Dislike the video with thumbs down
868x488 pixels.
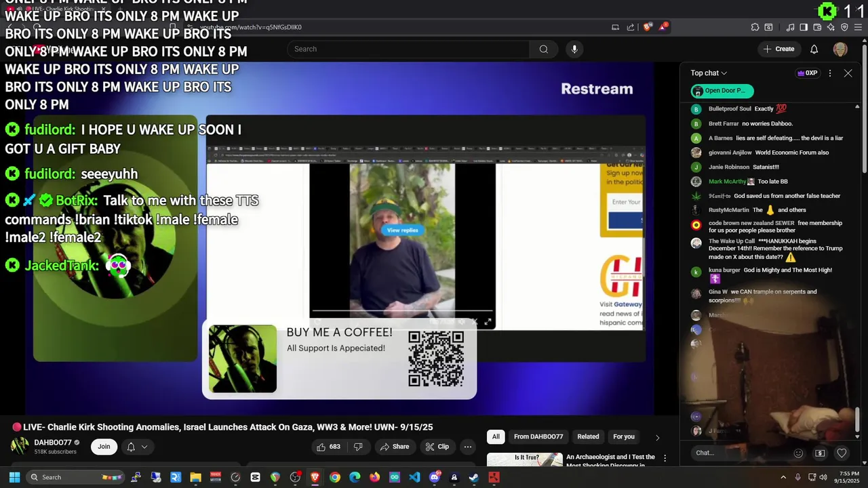point(358,447)
